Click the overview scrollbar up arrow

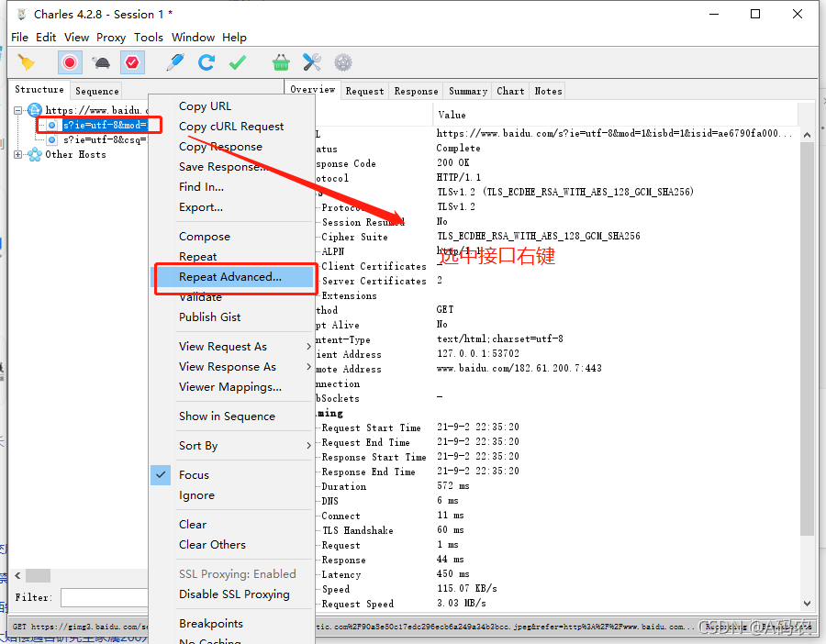coord(807,135)
